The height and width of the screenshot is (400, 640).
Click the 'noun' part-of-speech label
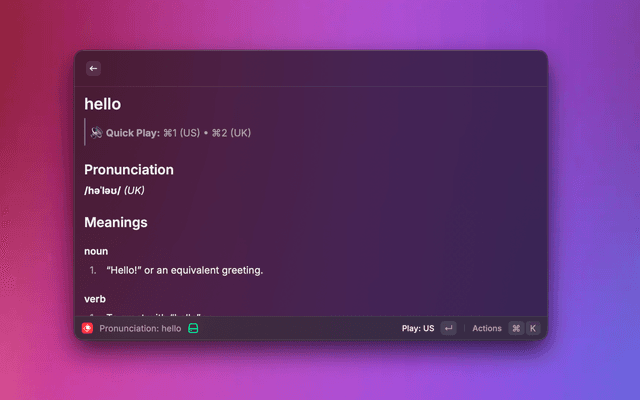(x=96, y=251)
